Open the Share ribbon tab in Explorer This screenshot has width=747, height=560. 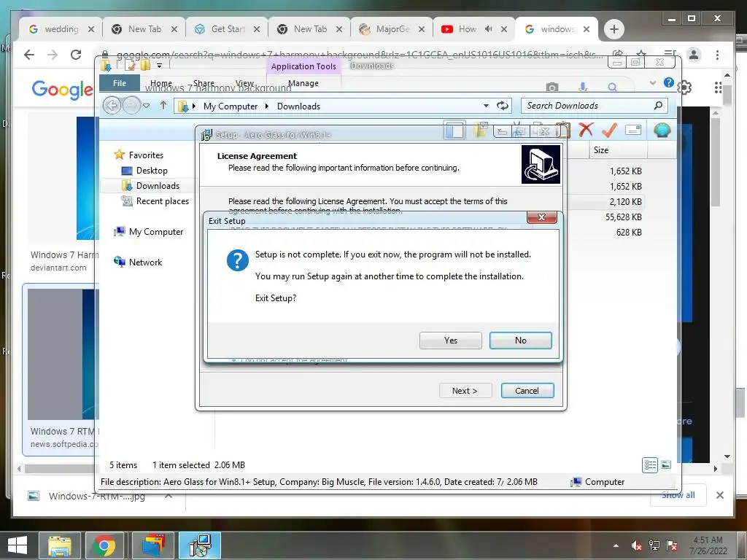coord(204,83)
